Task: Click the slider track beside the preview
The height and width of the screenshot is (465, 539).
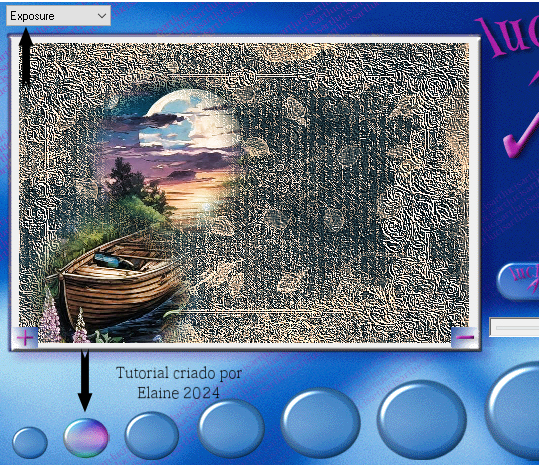Action: (514, 328)
